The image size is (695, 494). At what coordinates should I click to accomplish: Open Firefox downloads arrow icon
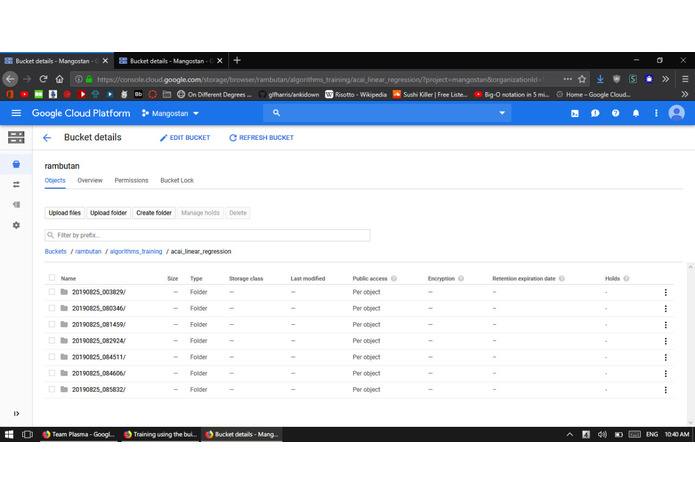[x=600, y=79]
